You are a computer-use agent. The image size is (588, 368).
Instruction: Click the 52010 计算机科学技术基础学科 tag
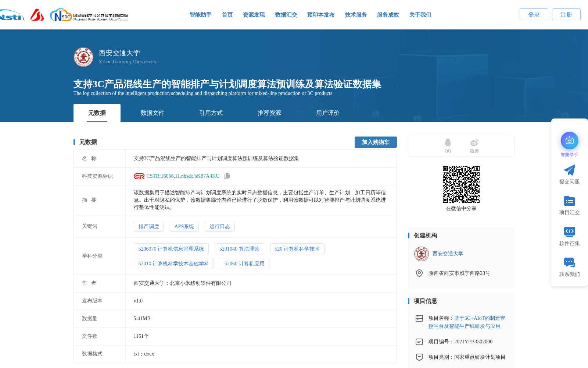click(174, 263)
